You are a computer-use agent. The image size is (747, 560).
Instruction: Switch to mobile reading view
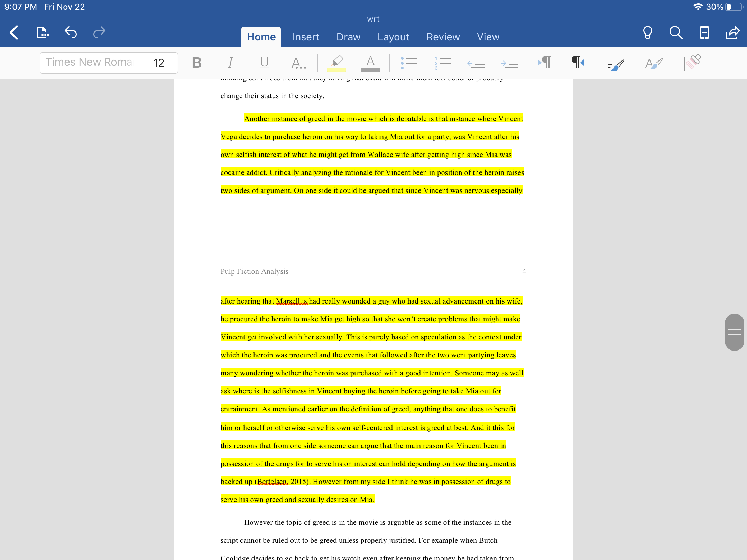tap(704, 33)
